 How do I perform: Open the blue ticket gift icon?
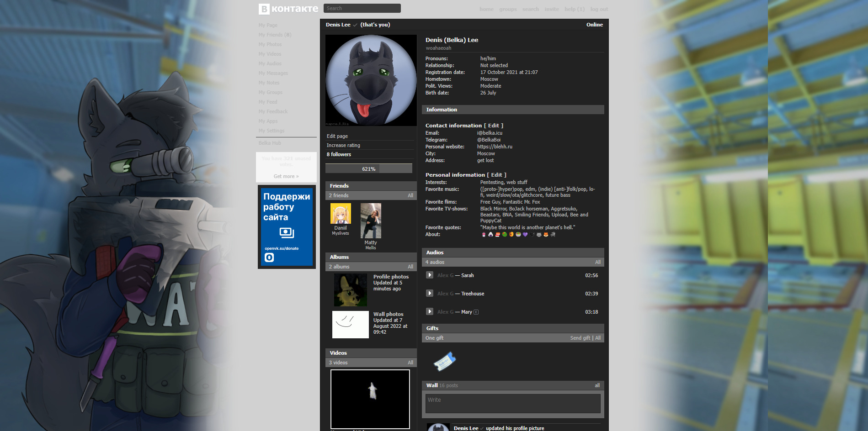pos(444,362)
